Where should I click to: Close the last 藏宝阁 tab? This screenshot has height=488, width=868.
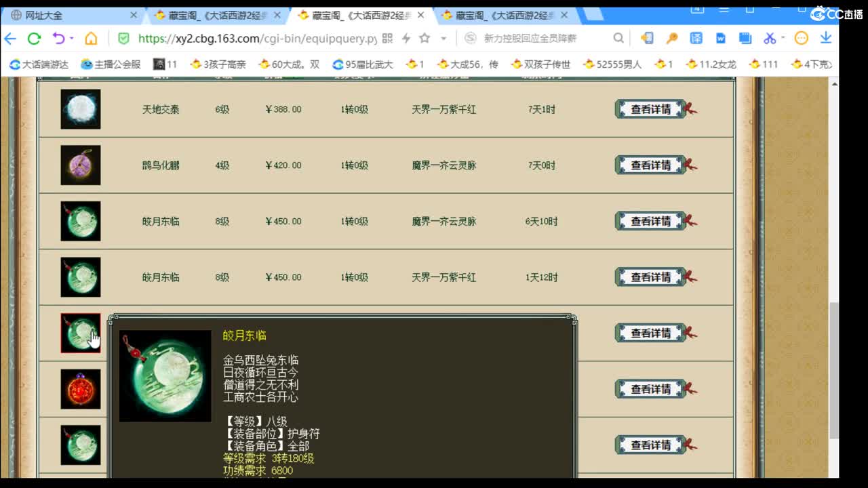564,15
